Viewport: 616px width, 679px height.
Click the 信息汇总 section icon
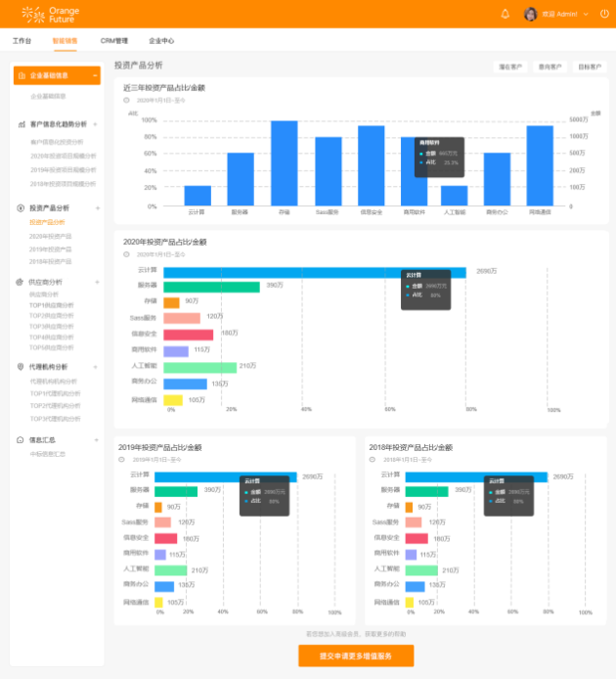(21, 440)
